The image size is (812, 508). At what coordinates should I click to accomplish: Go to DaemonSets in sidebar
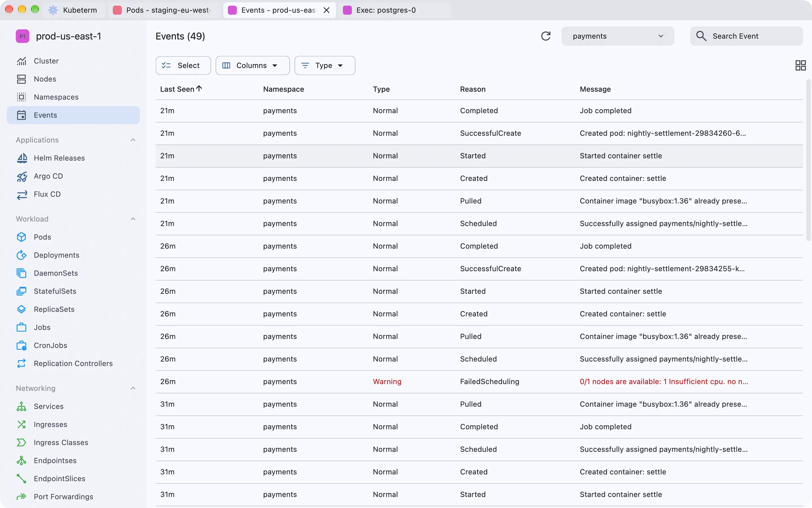73,273
